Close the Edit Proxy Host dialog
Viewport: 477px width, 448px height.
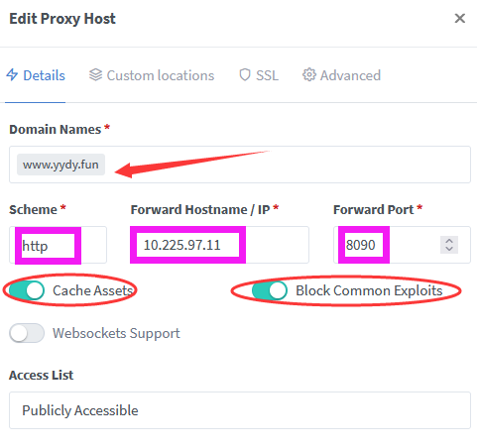click(460, 18)
